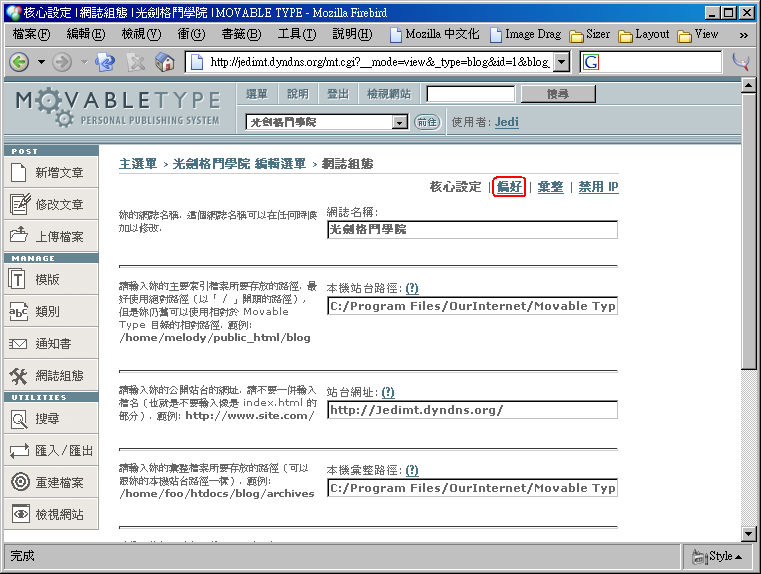761x574 pixels.
Task: Click the 本機站台路徑 path input field
Action: (x=472, y=306)
